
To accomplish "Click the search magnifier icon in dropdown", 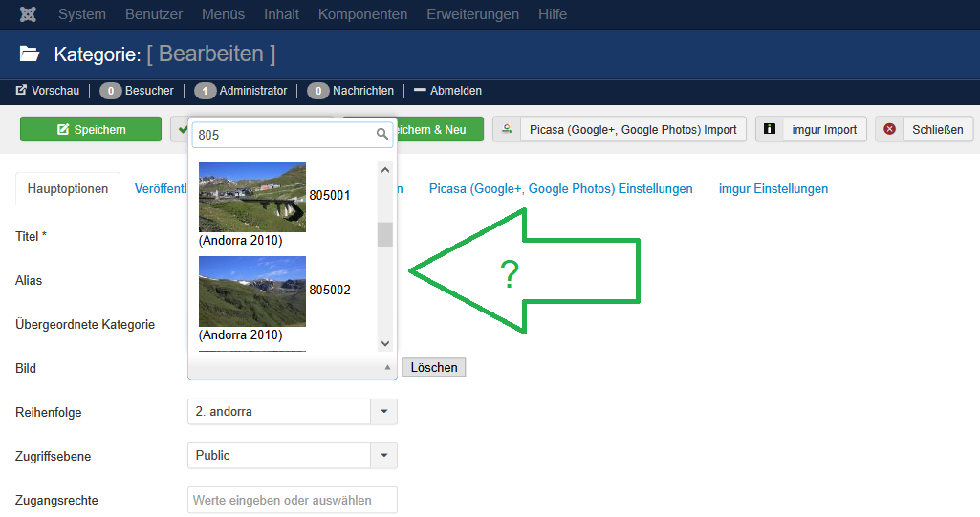I will (382, 135).
